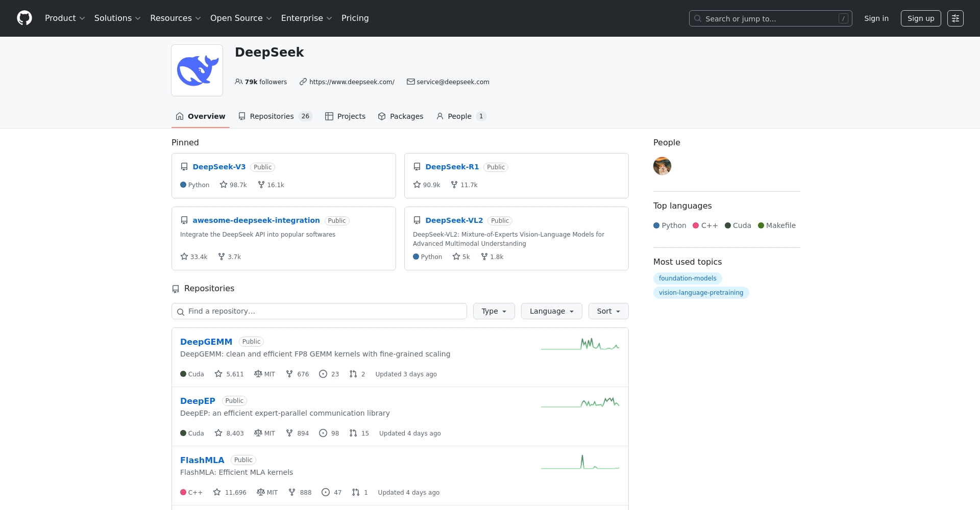Click the Sign in link
980x510 pixels.
876,18
